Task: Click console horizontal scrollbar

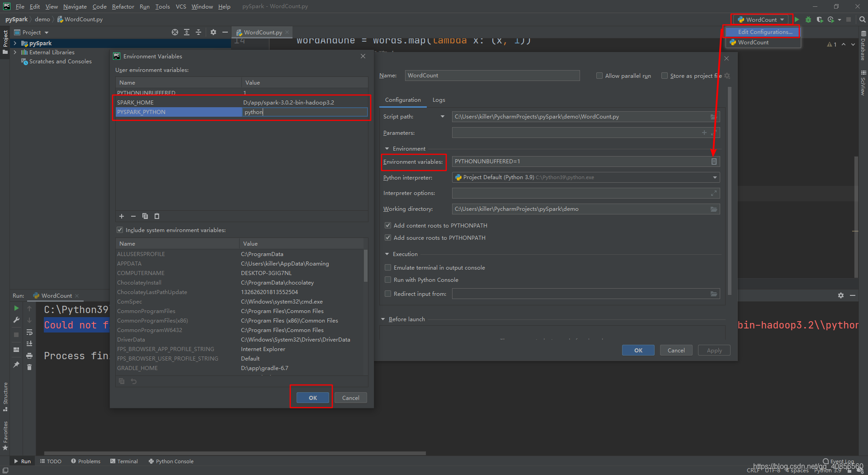Action: [235, 453]
